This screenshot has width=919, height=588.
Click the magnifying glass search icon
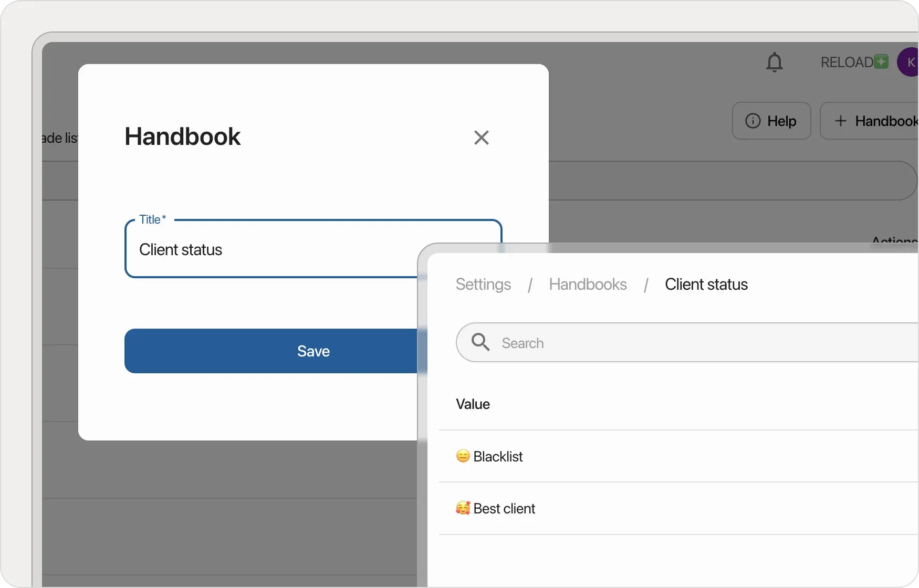tap(480, 342)
